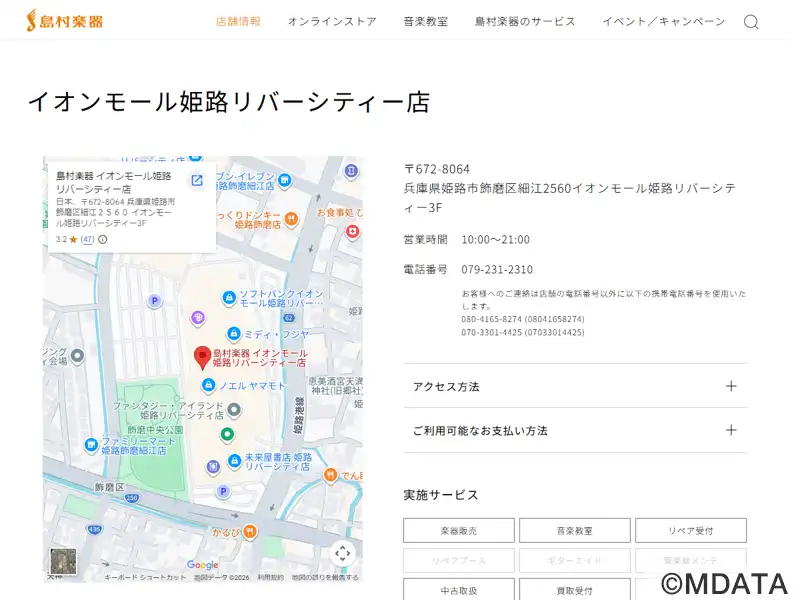The image size is (800, 600).
Task: Click the purple arcade marker in mall
Action: coord(198,318)
